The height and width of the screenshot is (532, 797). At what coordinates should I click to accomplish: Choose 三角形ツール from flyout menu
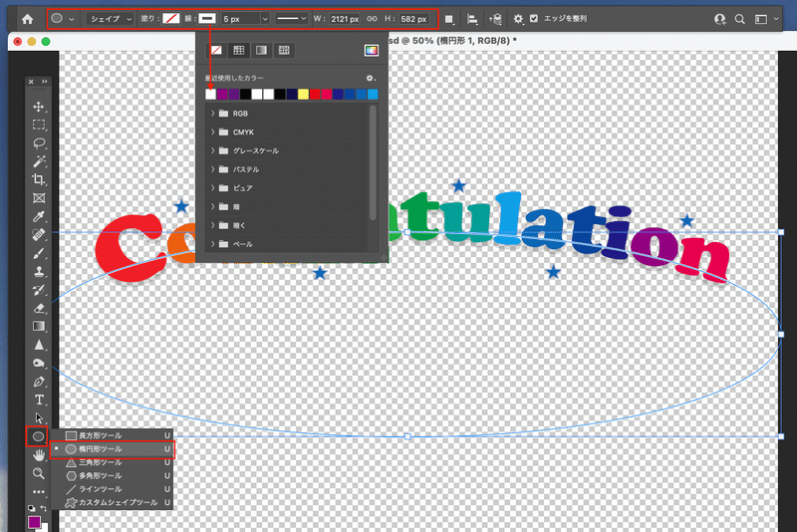[112, 462]
